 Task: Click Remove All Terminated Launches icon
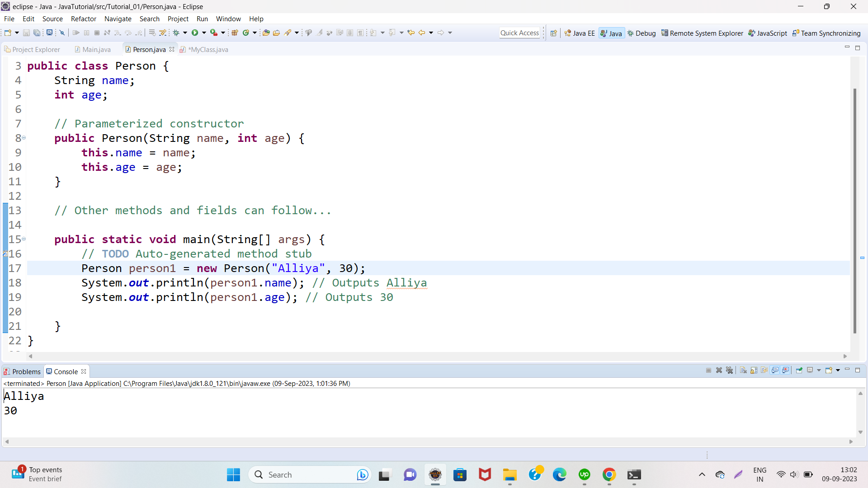tap(729, 371)
